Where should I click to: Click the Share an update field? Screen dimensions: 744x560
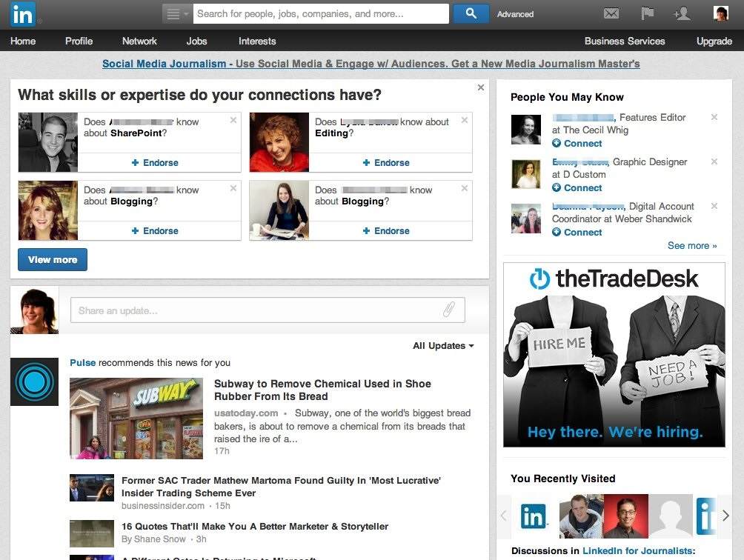[x=268, y=310]
